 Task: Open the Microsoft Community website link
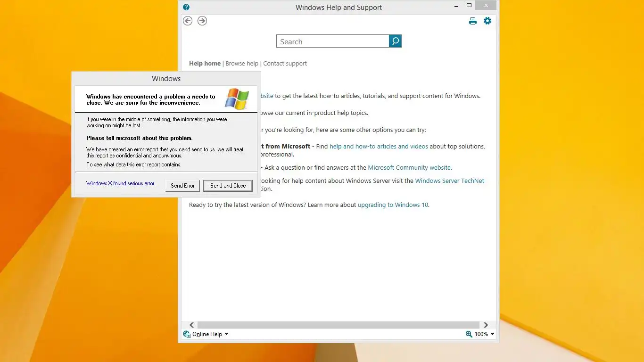[409, 167]
